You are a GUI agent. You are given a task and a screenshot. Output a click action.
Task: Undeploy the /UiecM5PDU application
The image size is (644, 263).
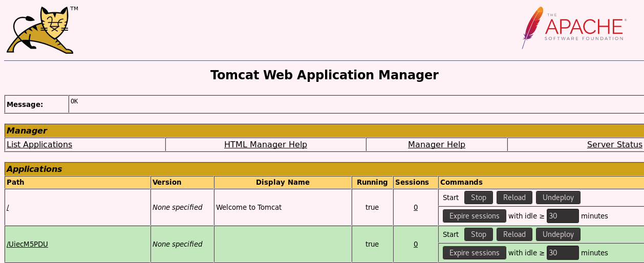[558, 234]
